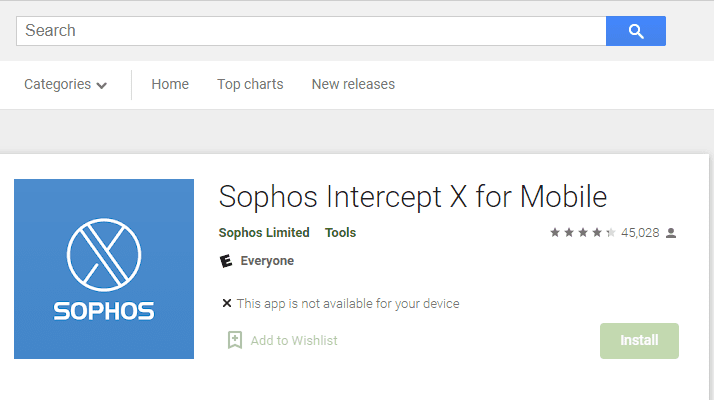The width and height of the screenshot is (714, 400).
Task: Click the reviewer person icon beside 45,028
Action: pos(671,233)
